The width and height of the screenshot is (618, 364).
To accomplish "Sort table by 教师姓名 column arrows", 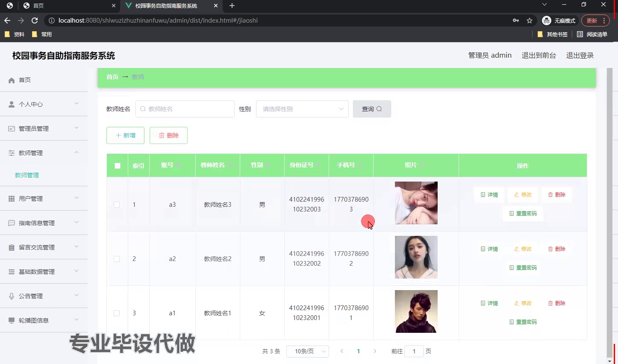I will pos(230,165).
